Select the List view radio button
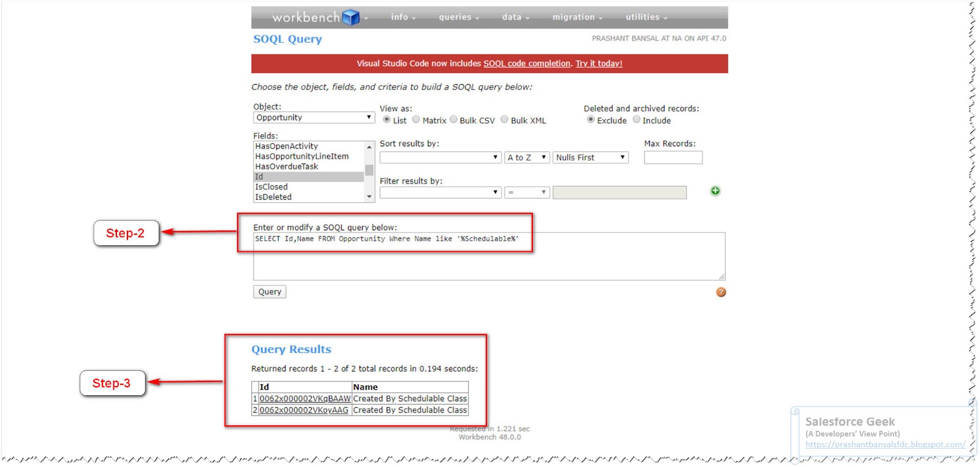The image size is (980, 467). tap(386, 120)
